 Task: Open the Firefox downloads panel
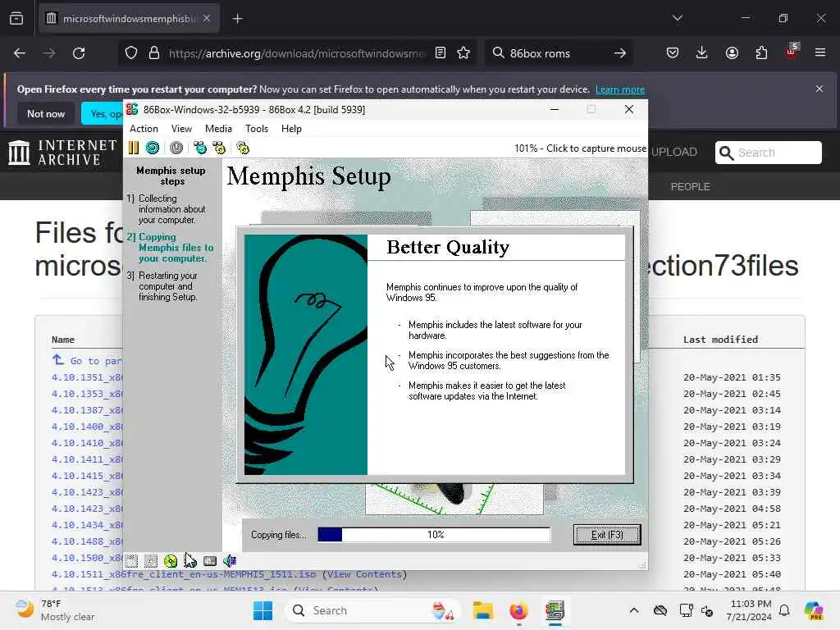point(702,53)
